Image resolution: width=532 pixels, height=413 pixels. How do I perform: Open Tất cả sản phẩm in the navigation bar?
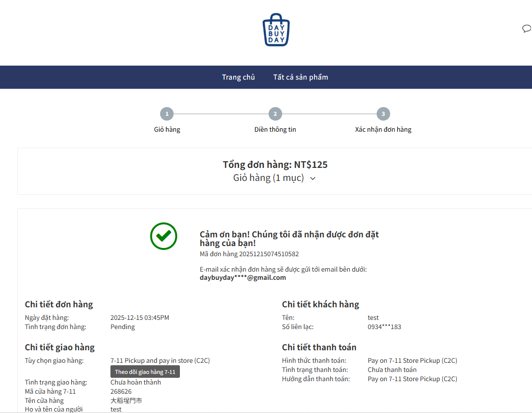pyautogui.click(x=300, y=77)
